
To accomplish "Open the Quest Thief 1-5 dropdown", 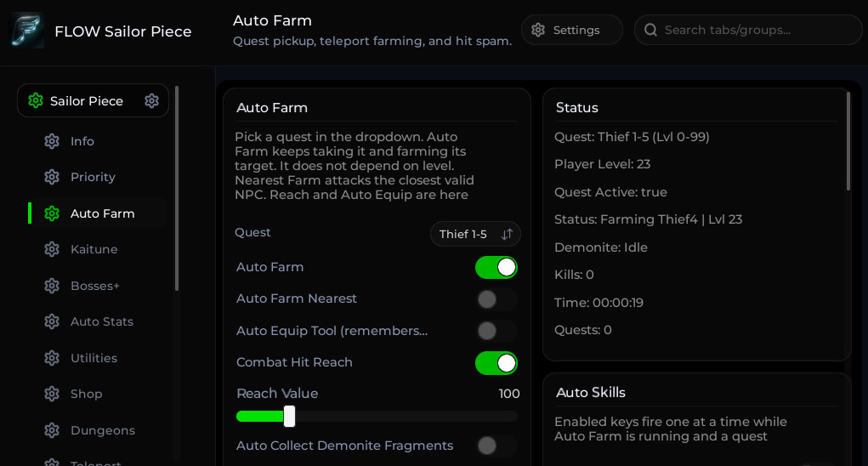I will (x=475, y=234).
